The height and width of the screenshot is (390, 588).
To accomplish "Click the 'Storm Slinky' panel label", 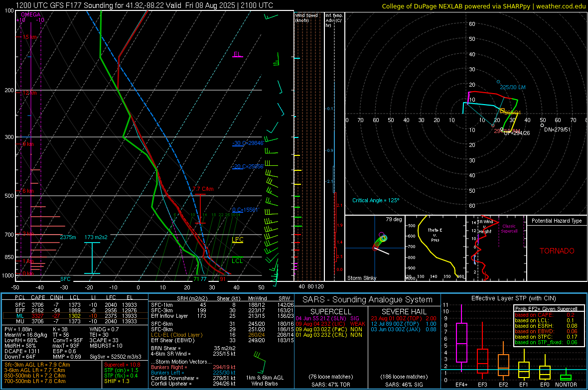I will [362, 278].
